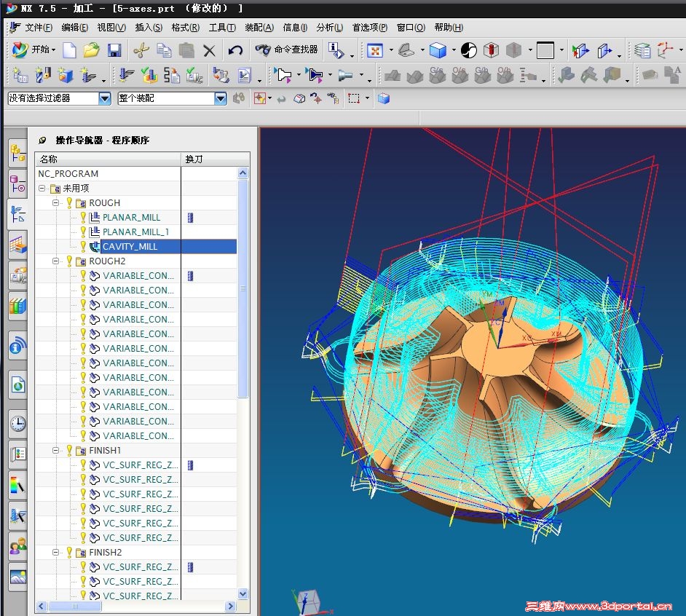The image size is (686, 616).
Task: Click the horizontal scrollbar right arrow in navigator
Action: click(x=231, y=607)
